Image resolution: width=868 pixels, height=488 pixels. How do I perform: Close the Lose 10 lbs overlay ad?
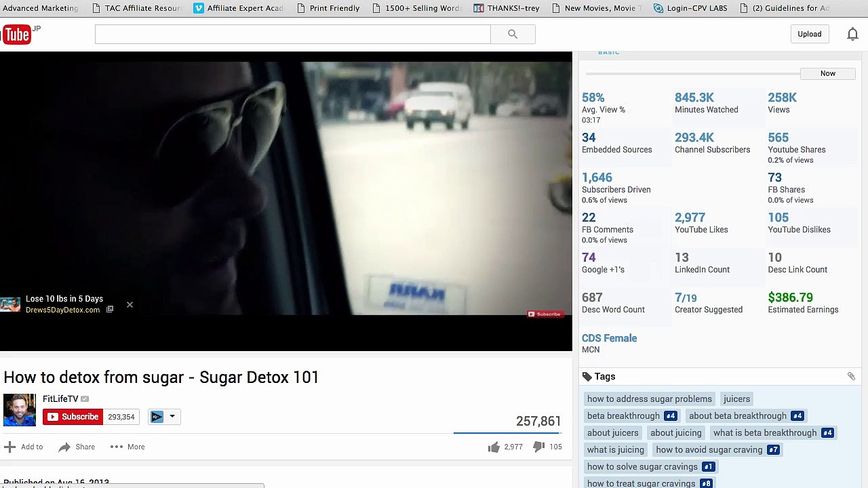click(130, 304)
